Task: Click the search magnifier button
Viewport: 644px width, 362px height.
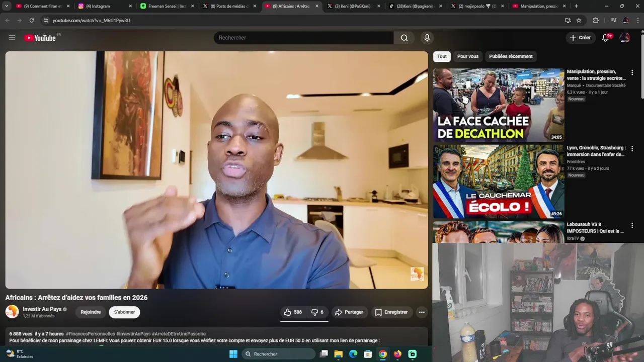Action: tap(405, 38)
